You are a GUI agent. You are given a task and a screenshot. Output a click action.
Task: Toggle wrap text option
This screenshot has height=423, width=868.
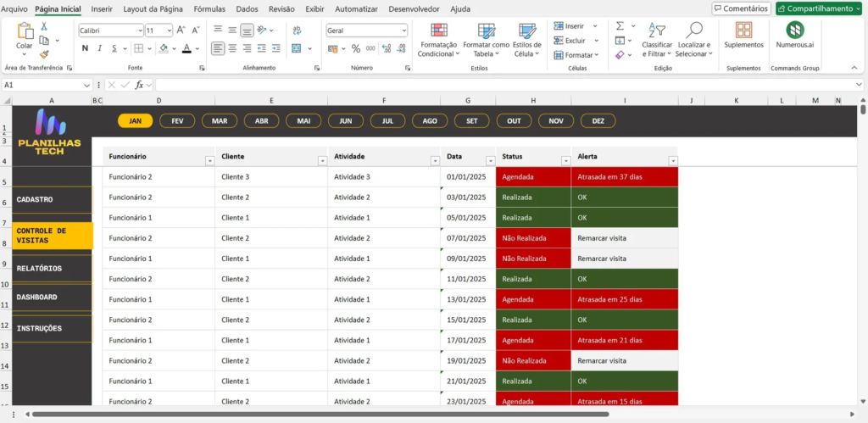click(297, 31)
